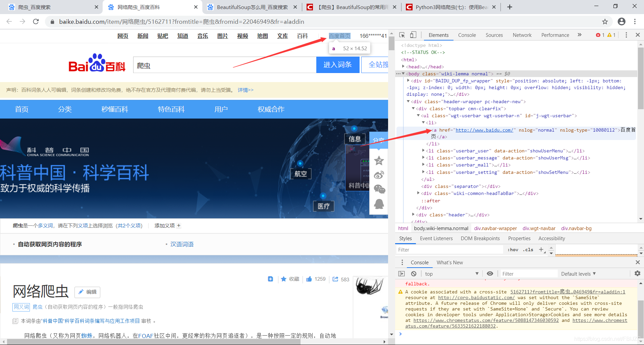Switch to Performance tab
Image resolution: width=644 pixels, height=345 pixels.
click(555, 35)
